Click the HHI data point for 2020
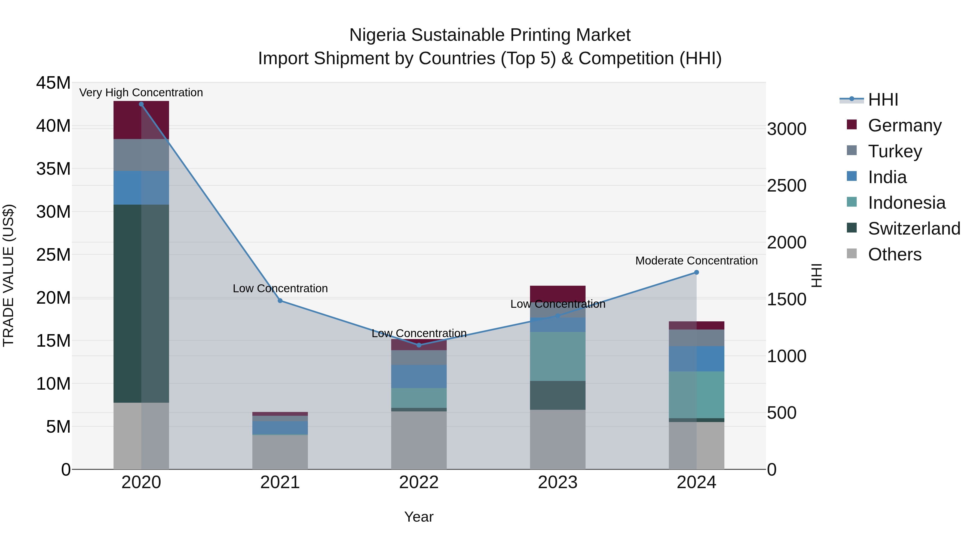980x551 pixels. pos(141,104)
